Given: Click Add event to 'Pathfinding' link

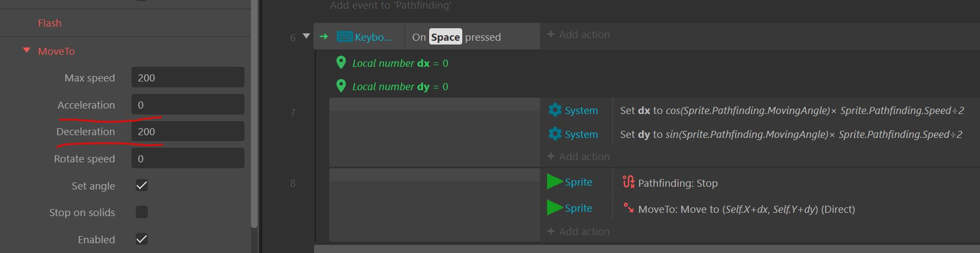Looking at the screenshot, I should click(391, 5).
